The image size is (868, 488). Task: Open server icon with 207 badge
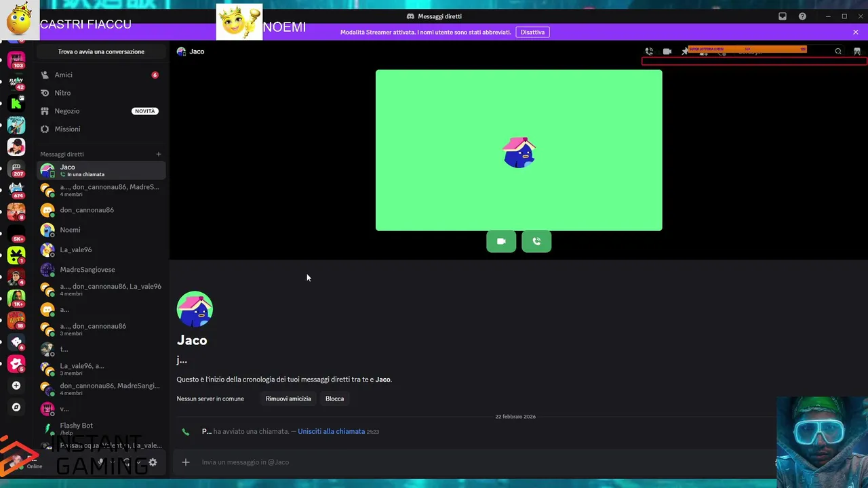[x=16, y=168]
